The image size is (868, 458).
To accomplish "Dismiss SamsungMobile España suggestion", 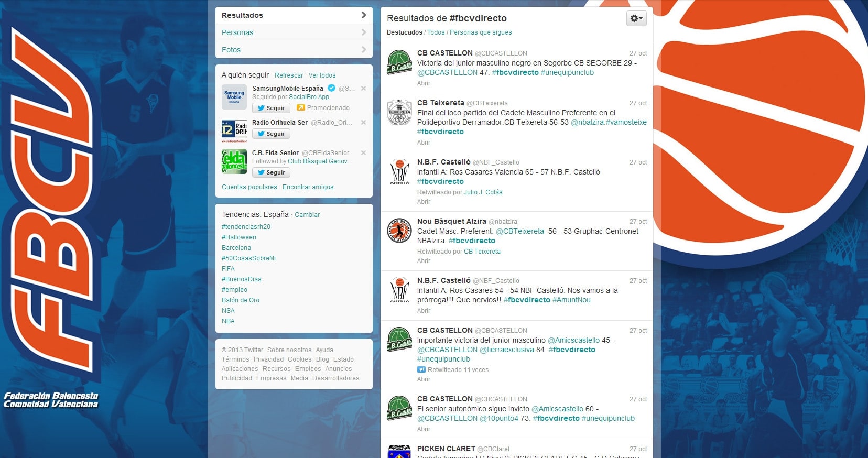I will [x=363, y=89].
